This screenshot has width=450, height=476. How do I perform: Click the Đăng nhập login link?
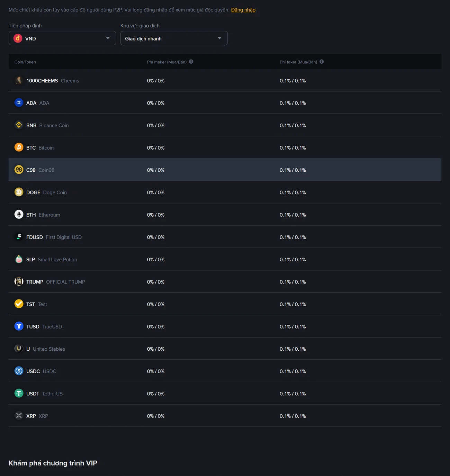click(243, 10)
